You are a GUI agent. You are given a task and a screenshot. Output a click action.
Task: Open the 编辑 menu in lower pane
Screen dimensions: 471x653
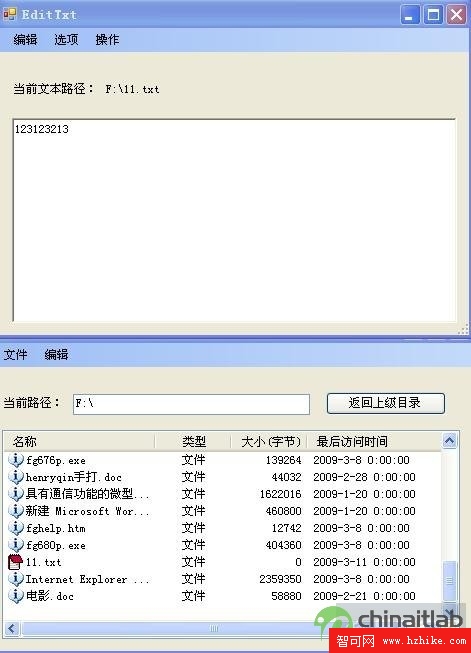[56, 355]
